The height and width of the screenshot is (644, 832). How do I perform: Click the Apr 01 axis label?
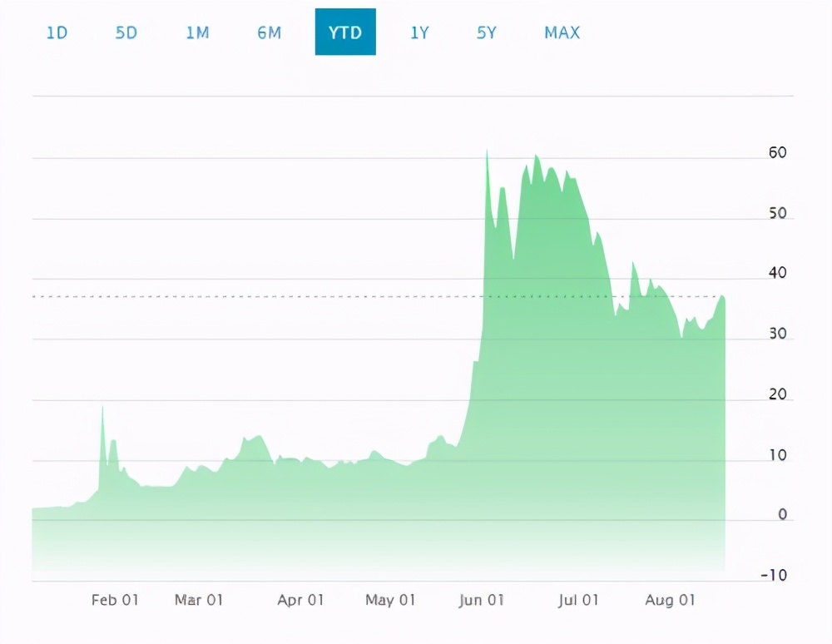point(300,600)
